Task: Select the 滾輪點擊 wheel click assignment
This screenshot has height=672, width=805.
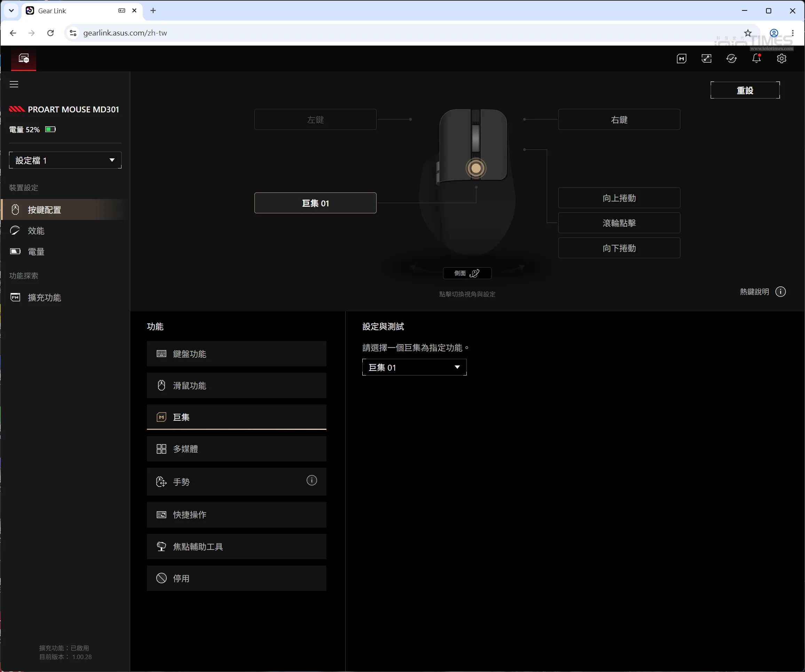Action: tap(619, 223)
